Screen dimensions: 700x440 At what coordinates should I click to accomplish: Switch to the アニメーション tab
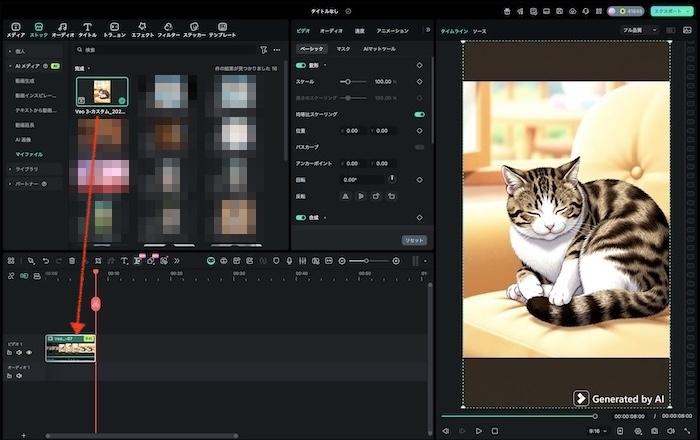(x=392, y=31)
